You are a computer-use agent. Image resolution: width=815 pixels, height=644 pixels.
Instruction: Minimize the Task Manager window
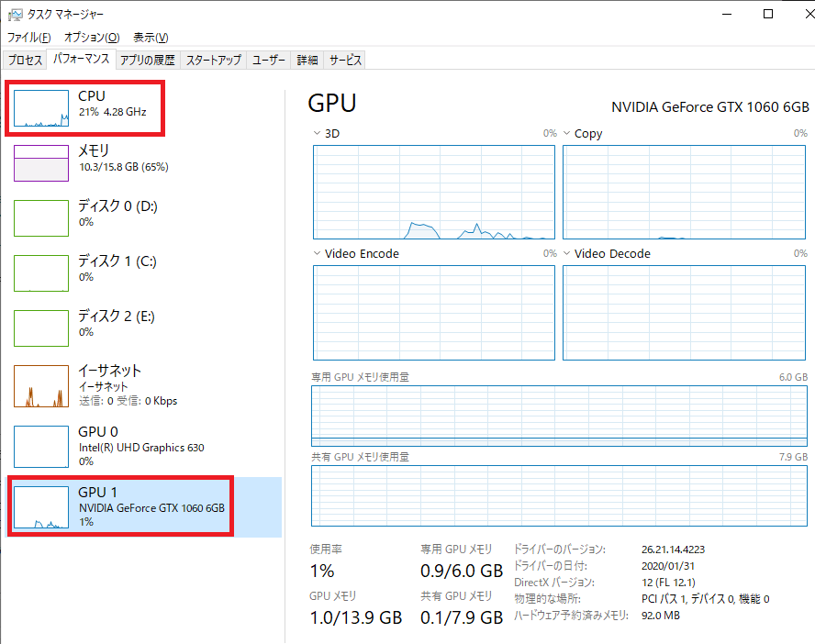coord(727,14)
